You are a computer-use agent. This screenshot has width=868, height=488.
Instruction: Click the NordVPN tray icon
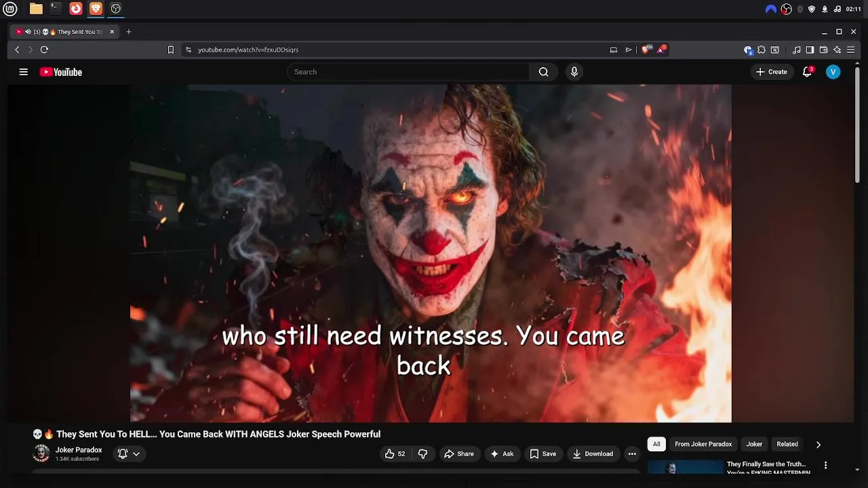click(x=770, y=9)
